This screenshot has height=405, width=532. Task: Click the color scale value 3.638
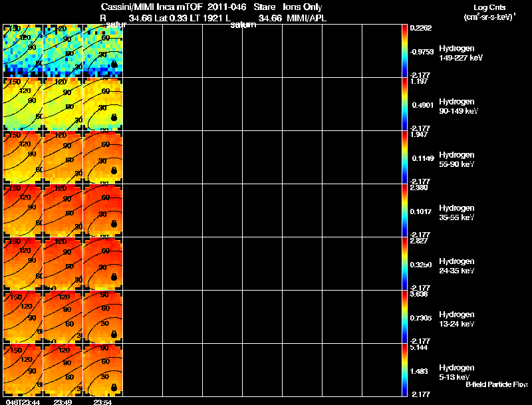pos(420,294)
